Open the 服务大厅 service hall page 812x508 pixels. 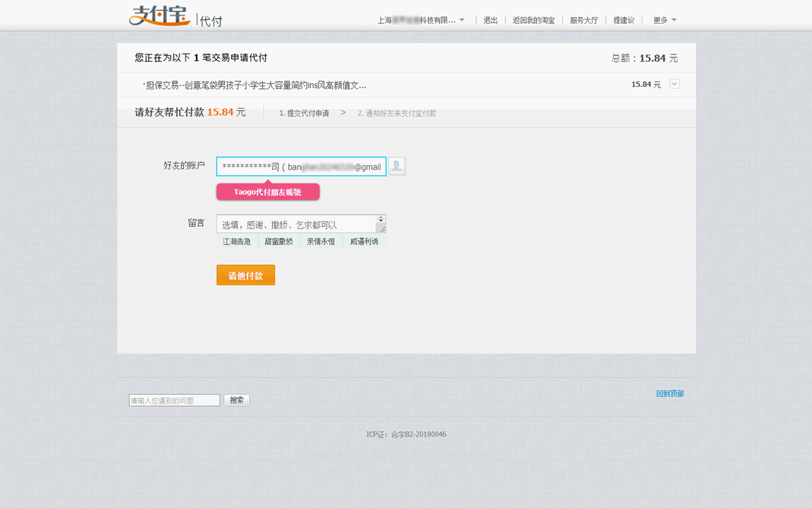[583, 20]
